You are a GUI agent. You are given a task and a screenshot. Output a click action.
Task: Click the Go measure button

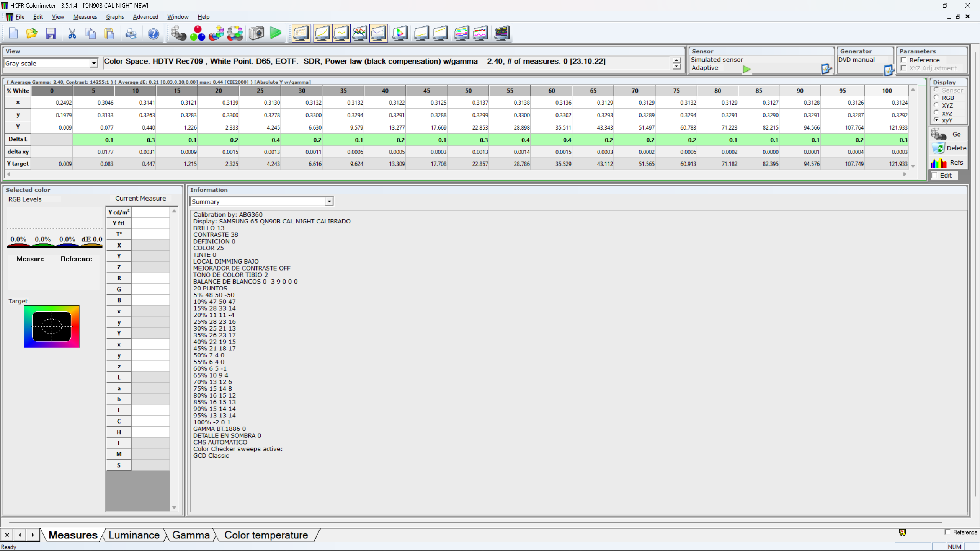(949, 134)
